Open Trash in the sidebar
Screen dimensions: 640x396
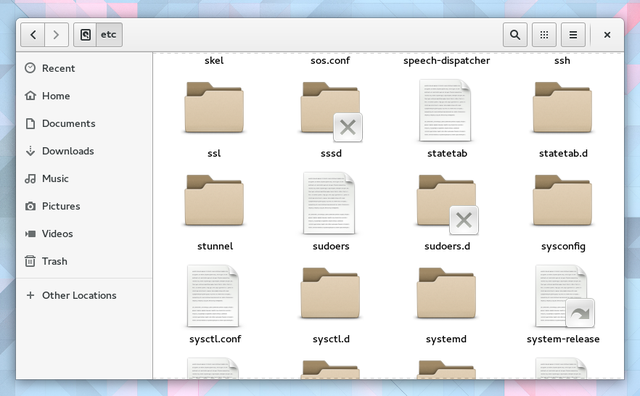point(84,261)
